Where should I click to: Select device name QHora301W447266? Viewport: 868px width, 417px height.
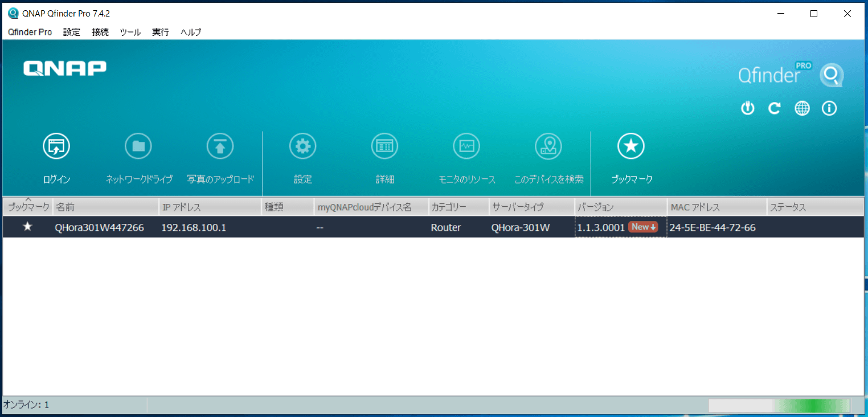point(99,227)
